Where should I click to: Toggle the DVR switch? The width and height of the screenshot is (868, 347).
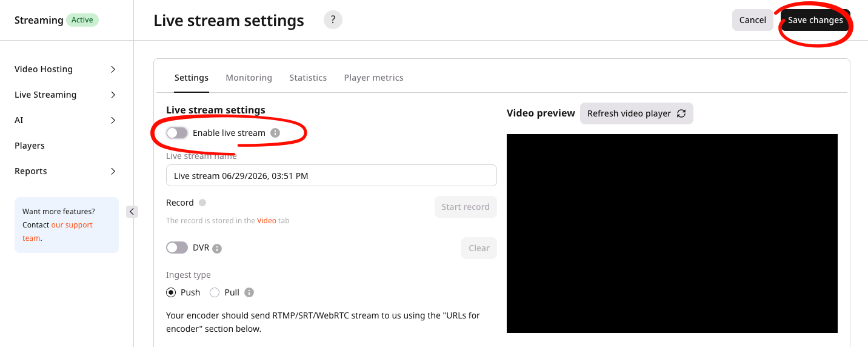(x=177, y=248)
